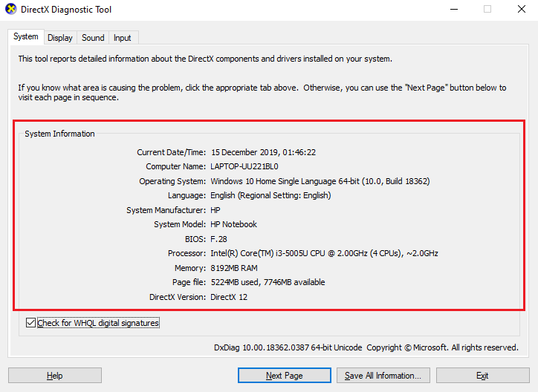This screenshot has width=538, height=392.
Task: Switch to the Sound tab
Action: click(93, 38)
